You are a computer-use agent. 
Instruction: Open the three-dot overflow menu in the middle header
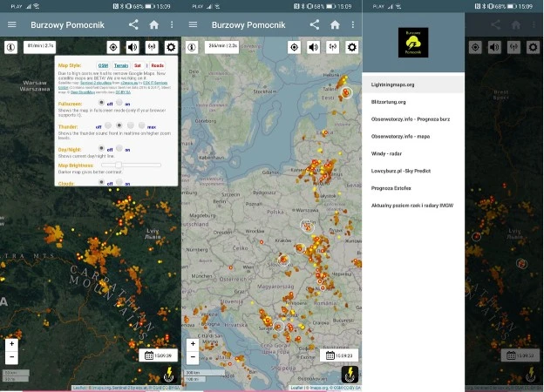(352, 24)
